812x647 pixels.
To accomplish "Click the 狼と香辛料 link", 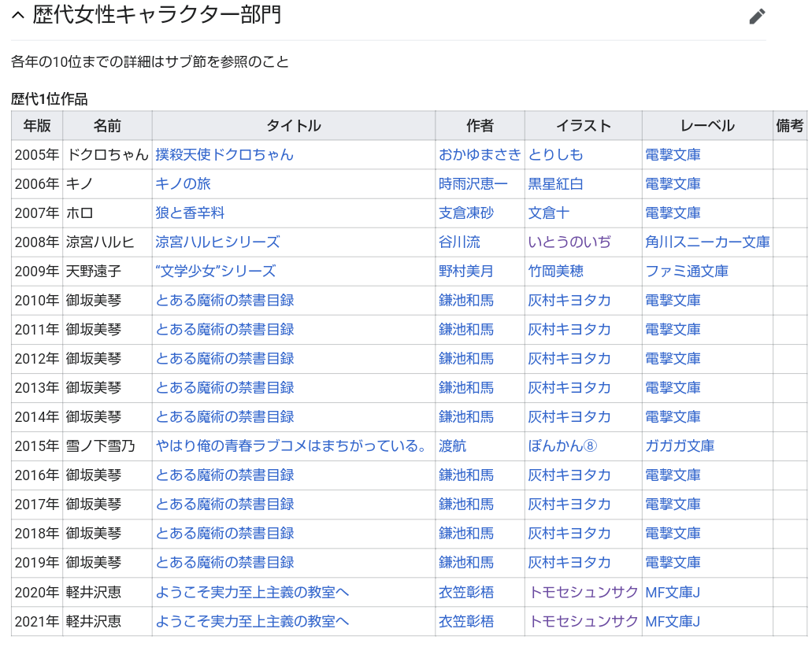I will [x=190, y=213].
